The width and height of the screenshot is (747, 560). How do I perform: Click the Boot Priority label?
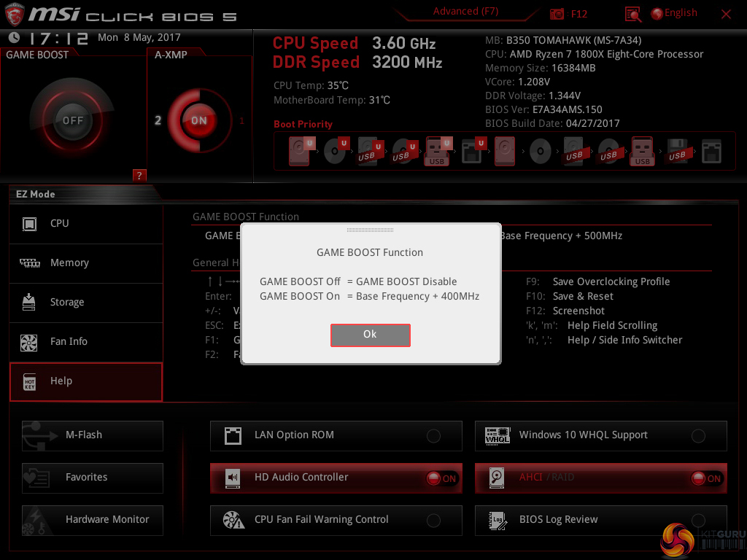(x=303, y=124)
